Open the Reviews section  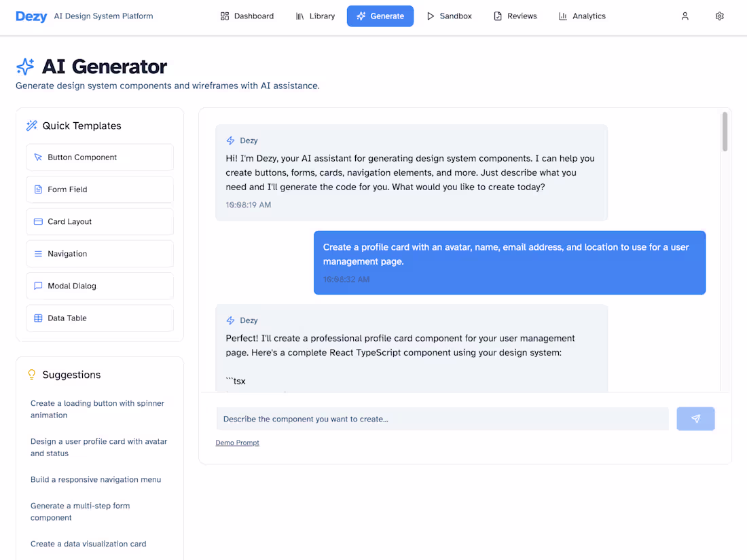coord(515,16)
